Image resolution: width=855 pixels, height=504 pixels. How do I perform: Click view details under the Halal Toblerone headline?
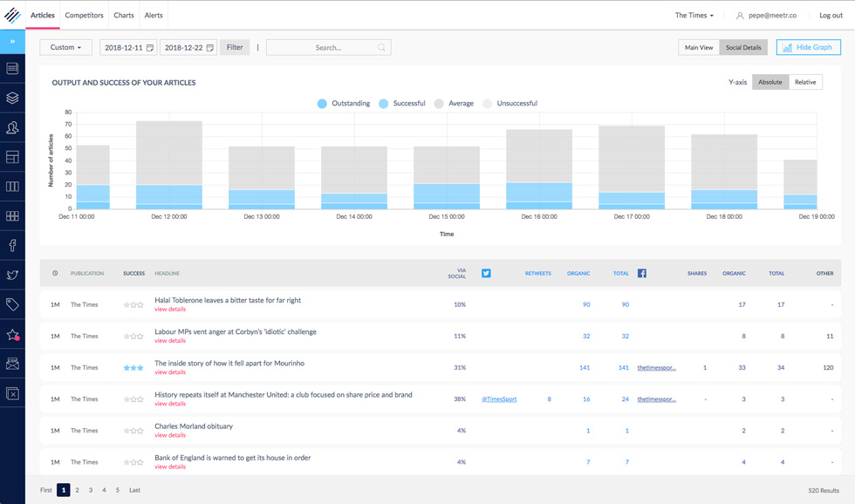tap(170, 310)
